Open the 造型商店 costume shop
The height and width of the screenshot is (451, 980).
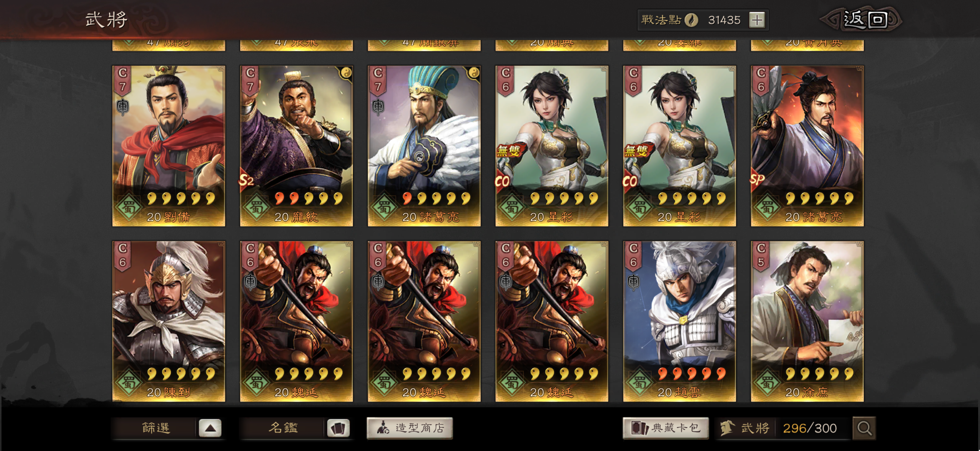point(410,428)
